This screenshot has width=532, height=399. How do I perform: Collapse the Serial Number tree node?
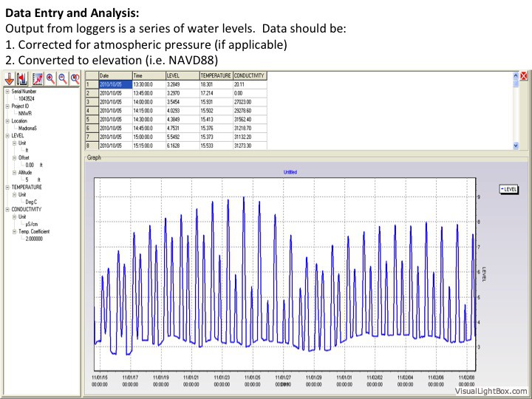(7, 91)
